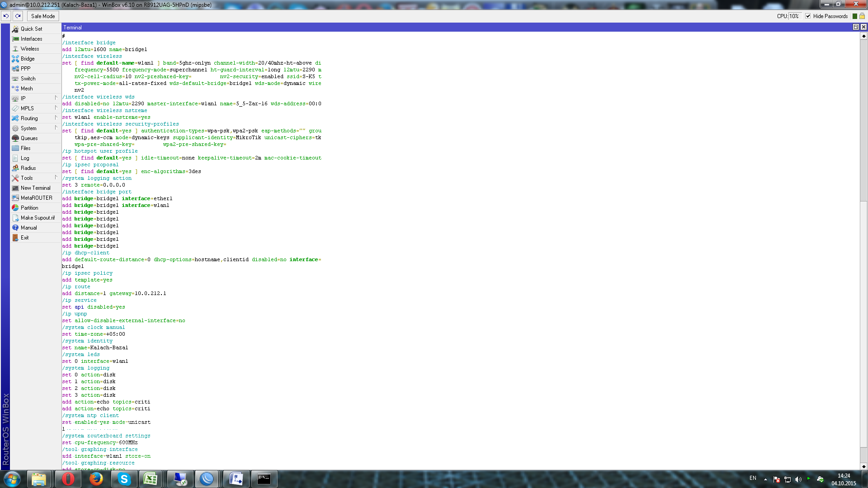Click the Radius sidebar icon
The width and height of the screenshot is (868, 488).
click(15, 168)
